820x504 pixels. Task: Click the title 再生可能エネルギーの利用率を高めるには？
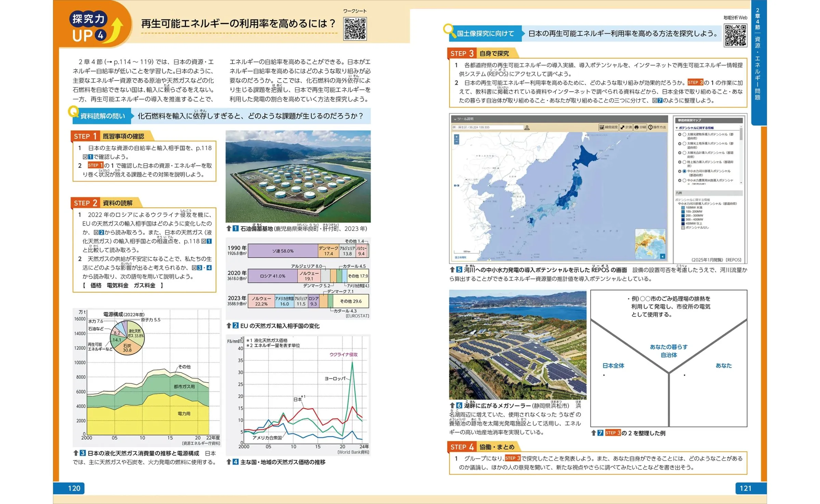pos(238,23)
